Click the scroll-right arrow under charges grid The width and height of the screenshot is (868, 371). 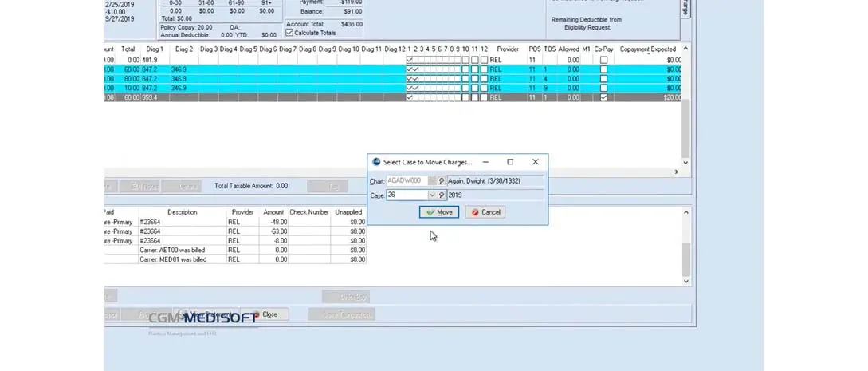click(x=676, y=172)
